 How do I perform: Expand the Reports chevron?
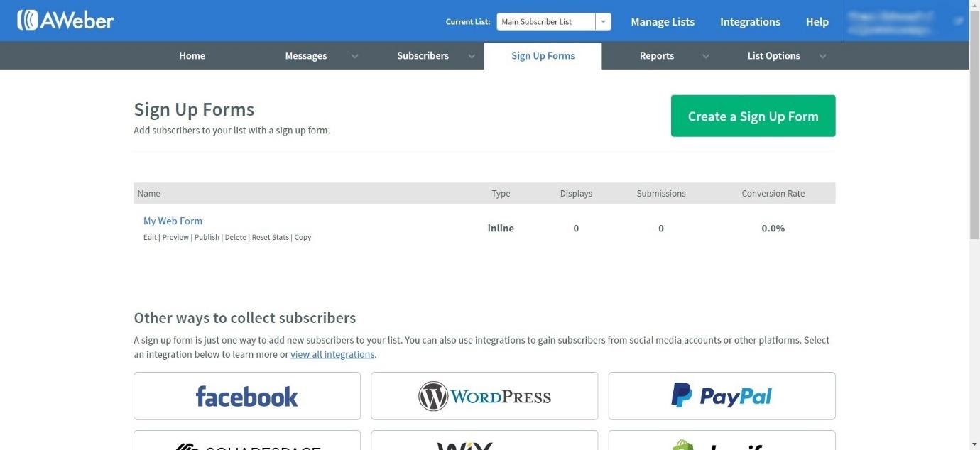point(705,56)
